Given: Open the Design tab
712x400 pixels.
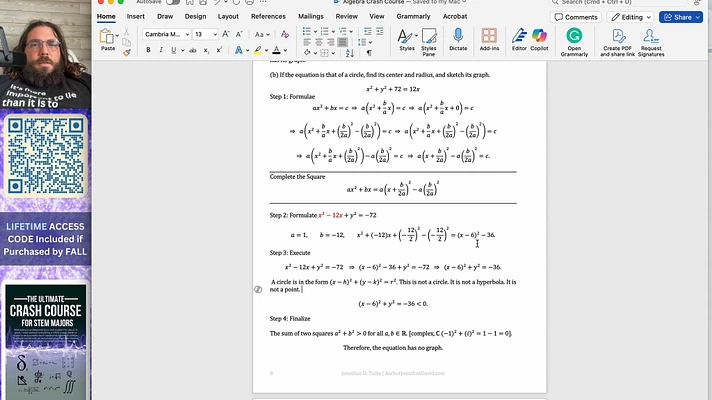Looking at the screenshot, I should [195, 16].
